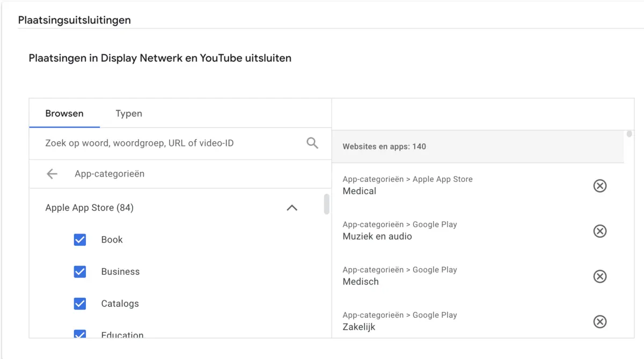This screenshot has height=359, width=644.
Task: Click the Plaatsingen in Display Netwerk heading
Action: coord(160,58)
